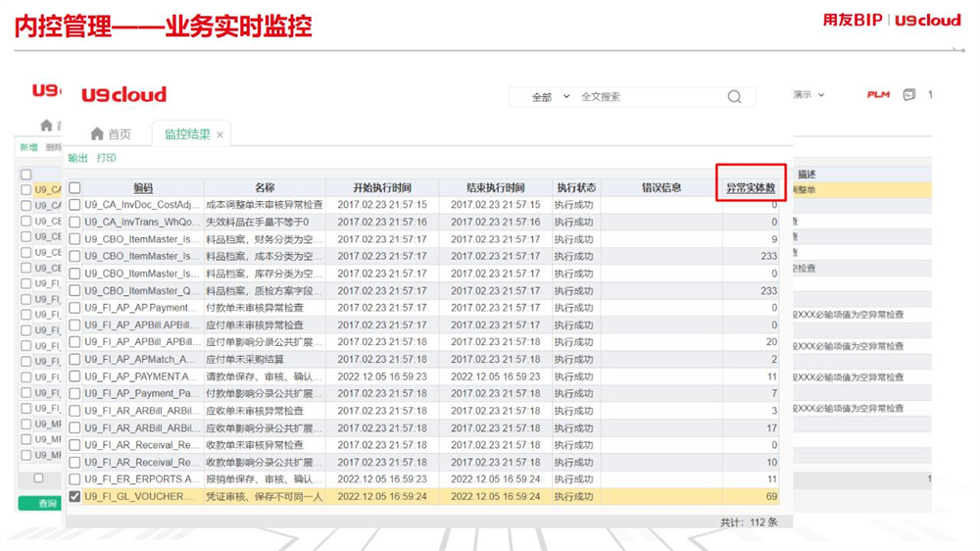
Task: Check the U9_FI_AR_Receival 收款单未审核 row checkbox
Action: coord(74,445)
